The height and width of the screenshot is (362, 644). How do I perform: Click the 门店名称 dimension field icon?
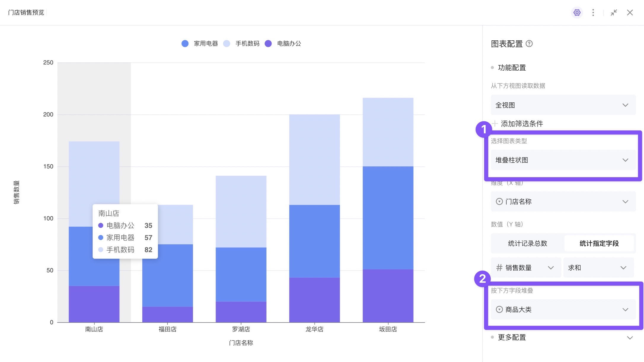pos(499,201)
